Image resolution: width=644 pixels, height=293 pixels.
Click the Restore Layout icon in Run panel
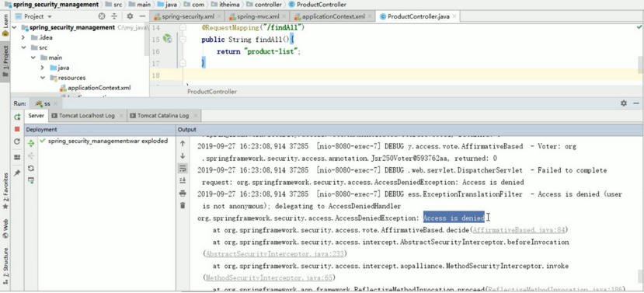tap(17, 158)
